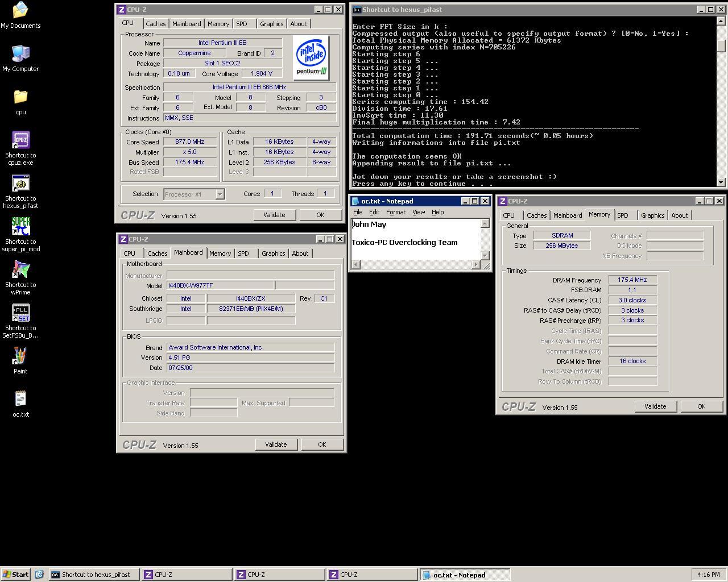Image resolution: width=728 pixels, height=582 pixels.
Task: Click the DRAM Frequency 175.4 MHz value
Action: point(632,280)
